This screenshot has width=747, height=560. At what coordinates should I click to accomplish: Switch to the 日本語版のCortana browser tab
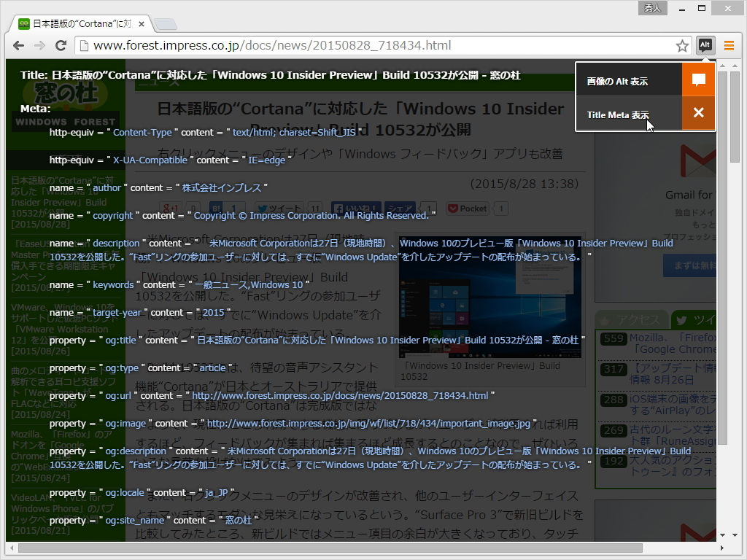tap(81, 24)
